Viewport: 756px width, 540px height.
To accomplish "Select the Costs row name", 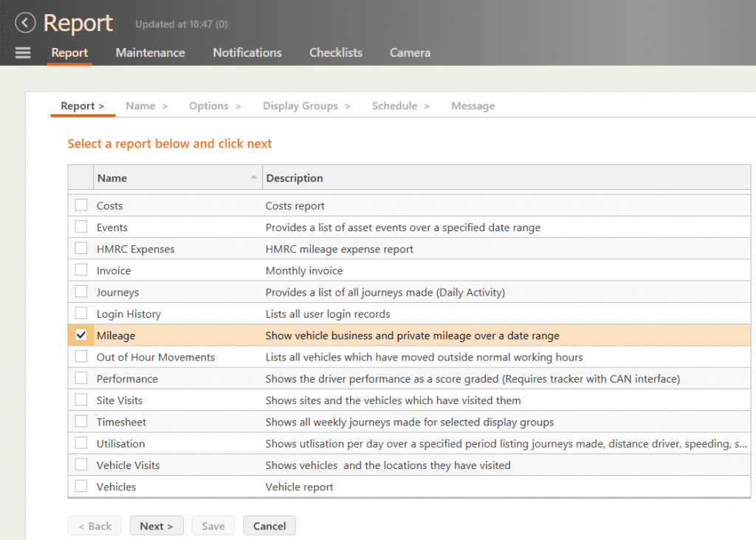I will pos(109,205).
